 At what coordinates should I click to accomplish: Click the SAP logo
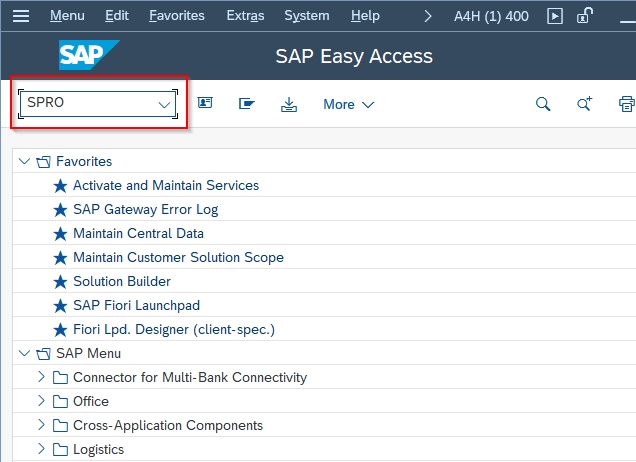89,56
